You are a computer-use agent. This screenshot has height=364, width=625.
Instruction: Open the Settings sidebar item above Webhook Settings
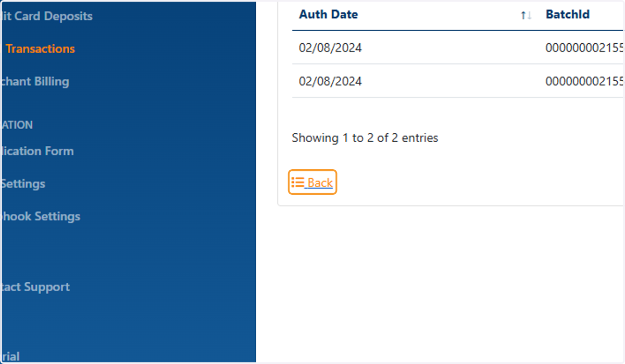(22, 184)
